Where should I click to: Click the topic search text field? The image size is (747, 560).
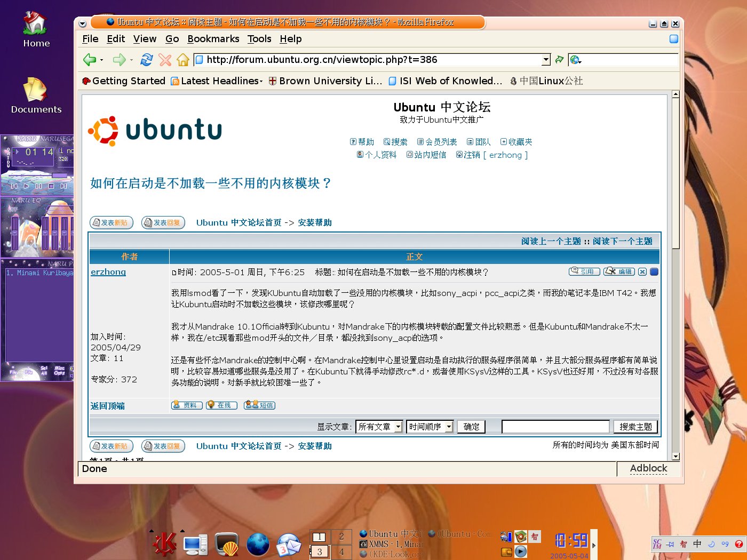tap(555, 427)
